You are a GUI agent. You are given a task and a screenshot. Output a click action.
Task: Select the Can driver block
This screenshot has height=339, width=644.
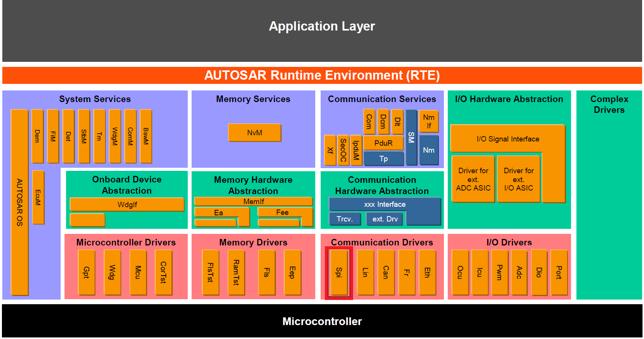pyautogui.click(x=386, y=273)
